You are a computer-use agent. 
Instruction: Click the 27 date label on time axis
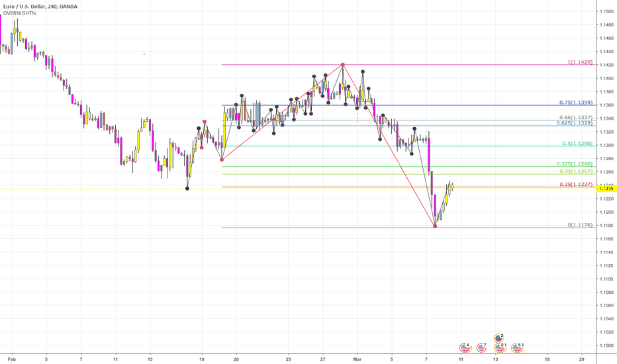tap(322, 359)
